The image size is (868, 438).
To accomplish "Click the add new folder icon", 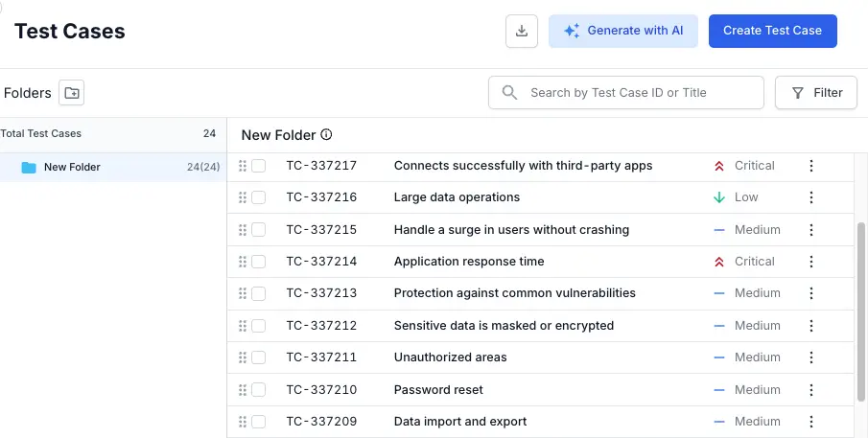I will pos(71,93).
